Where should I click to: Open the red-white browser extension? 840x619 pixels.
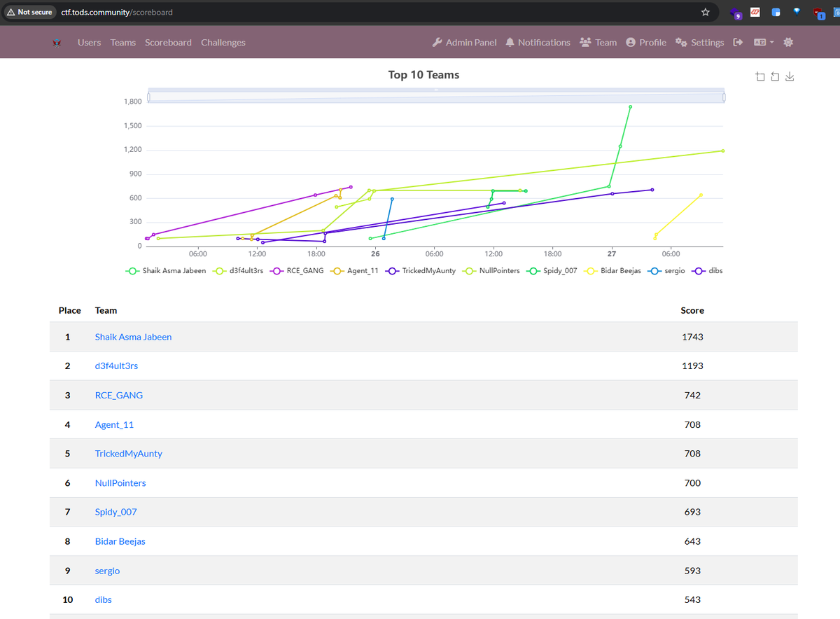755,12
